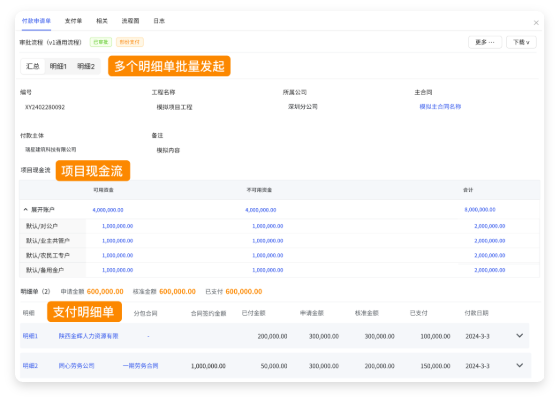The height and width of the screenshot is (401, 560).
Task: Collapse the 展开账户 account rows
Action: [x=26, y=210]
